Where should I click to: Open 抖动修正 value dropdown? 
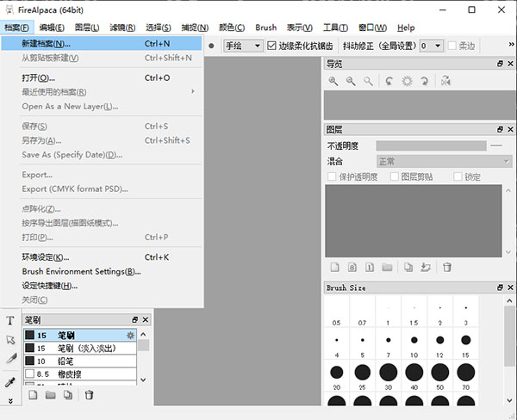click(432, 46)
